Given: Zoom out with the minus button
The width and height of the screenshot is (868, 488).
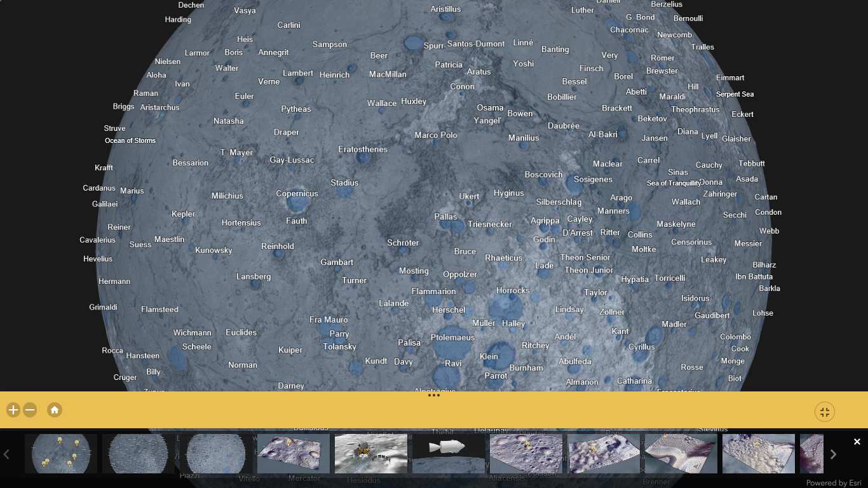Looking at the screenshot, I should [30, 410].
